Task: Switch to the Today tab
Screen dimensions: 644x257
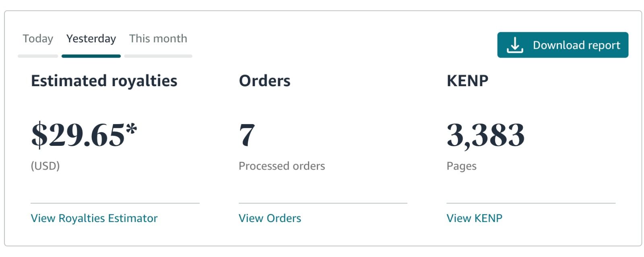Action: pyautogui.click(x=38, y=39)
